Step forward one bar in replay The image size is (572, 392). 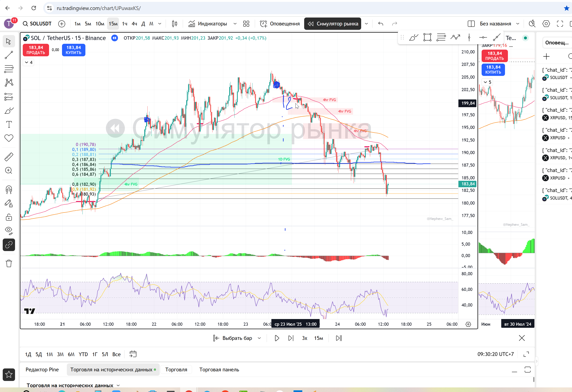[x=291, y=338]
